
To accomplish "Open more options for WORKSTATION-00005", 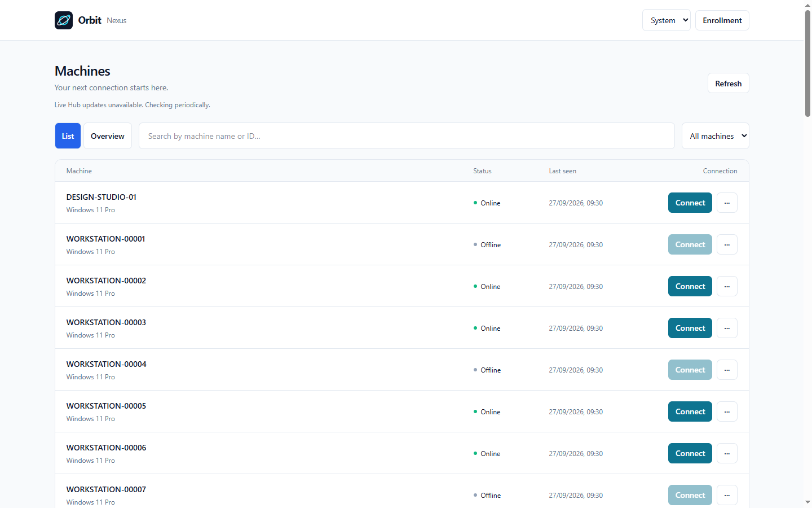I will (x=727, y=411).
